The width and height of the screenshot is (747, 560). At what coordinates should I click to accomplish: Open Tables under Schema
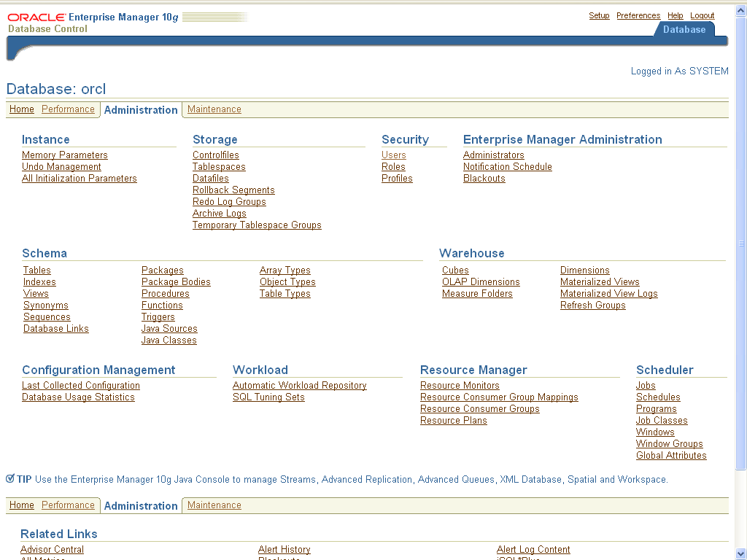(x=37, y=270)
